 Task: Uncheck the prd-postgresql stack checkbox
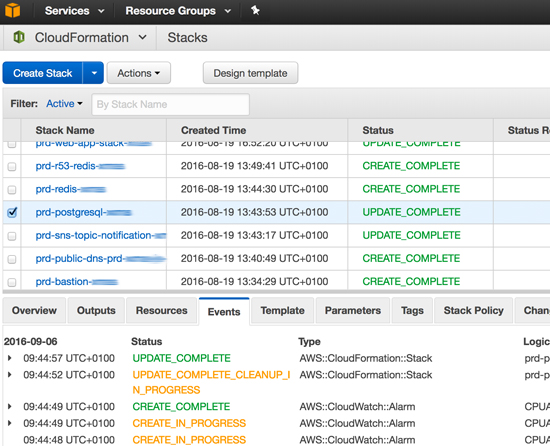click(12, 212)
